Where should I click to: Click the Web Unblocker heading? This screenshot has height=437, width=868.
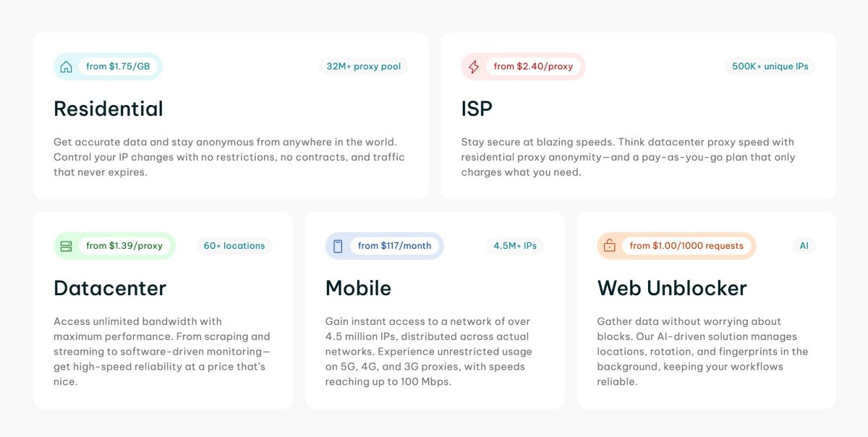[672, 287]
